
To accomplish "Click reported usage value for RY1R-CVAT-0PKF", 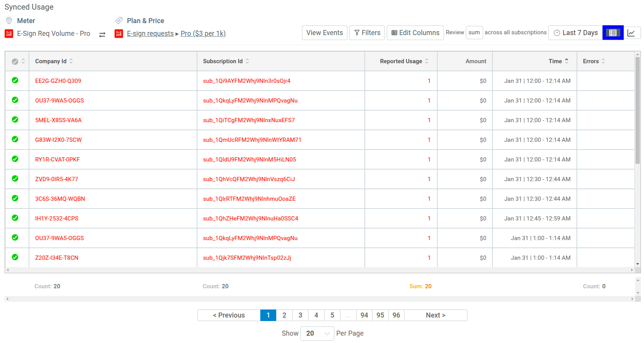I will [x=429, y=160].
